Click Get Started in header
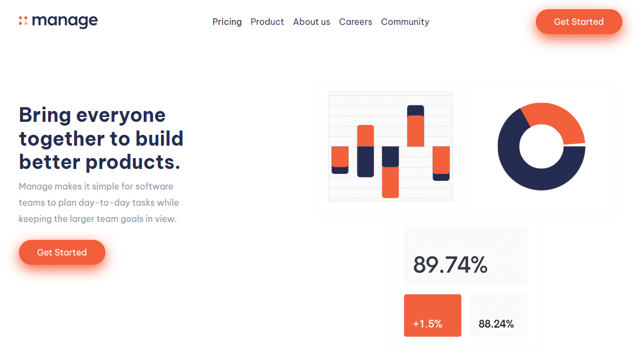Screen dimensions: 644x346 579,22
